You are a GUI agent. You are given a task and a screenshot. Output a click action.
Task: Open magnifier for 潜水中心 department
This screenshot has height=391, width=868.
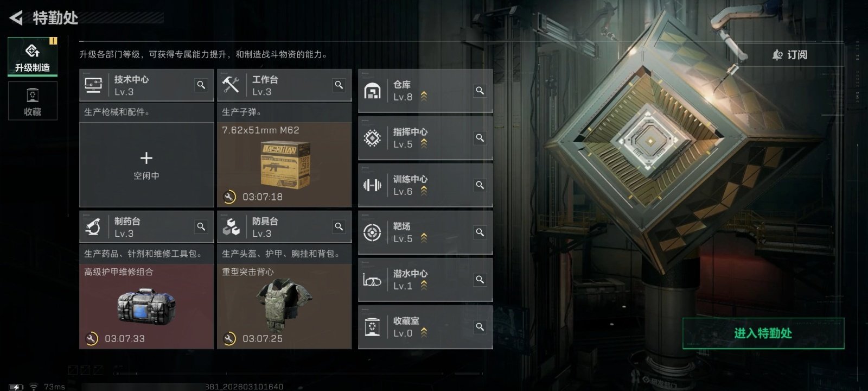(x=480, y=280)
